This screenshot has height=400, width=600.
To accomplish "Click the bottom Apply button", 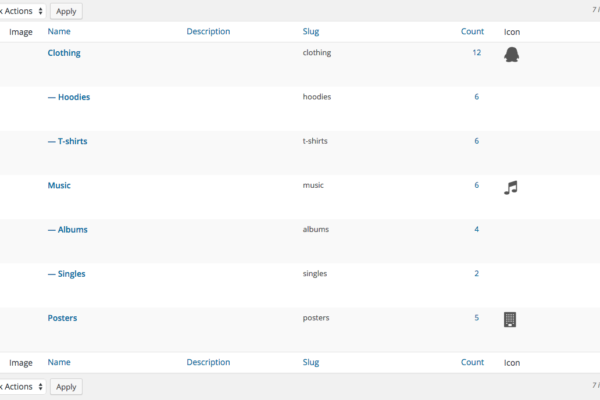I will pos(66,387).
